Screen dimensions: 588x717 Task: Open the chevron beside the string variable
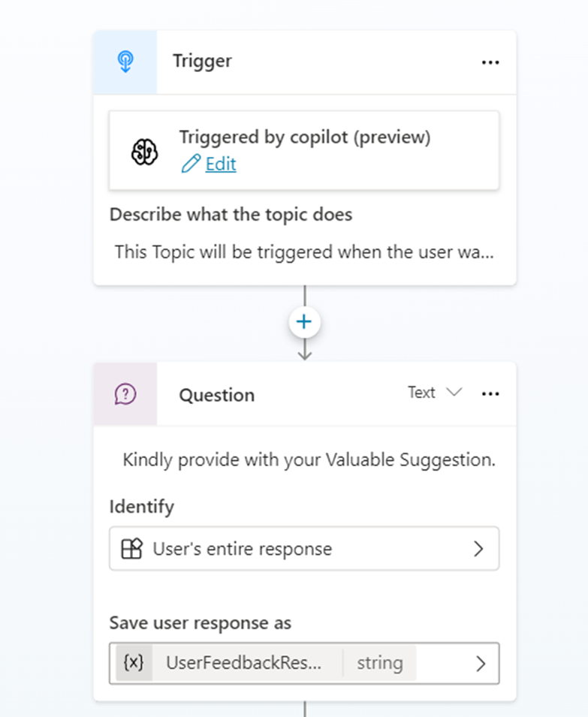point(481,663)
